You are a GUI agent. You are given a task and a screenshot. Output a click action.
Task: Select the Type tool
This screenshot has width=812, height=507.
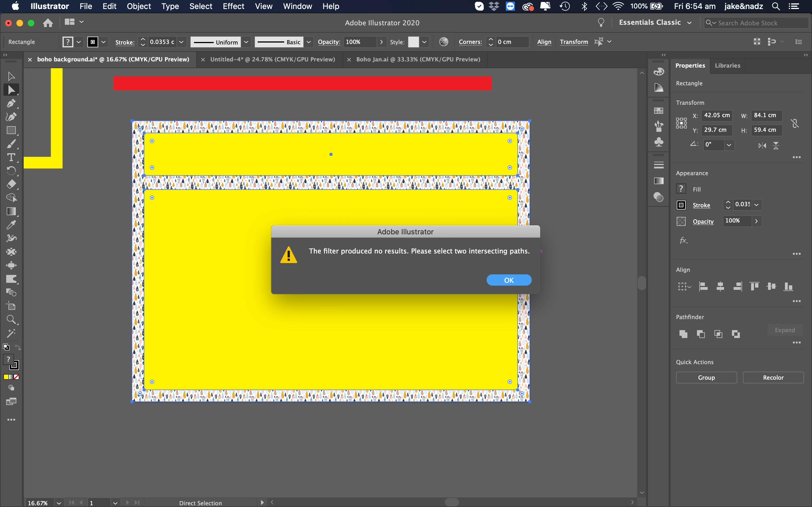11,157
